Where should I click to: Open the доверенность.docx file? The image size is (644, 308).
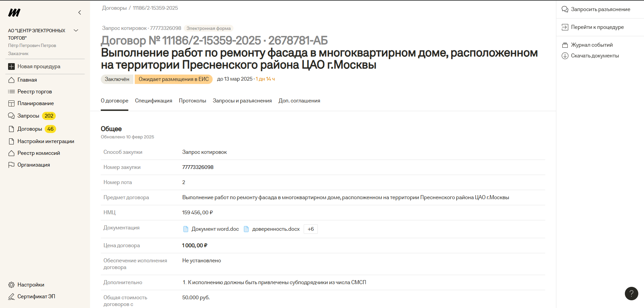pyautogui.click(x=275, y=229)
